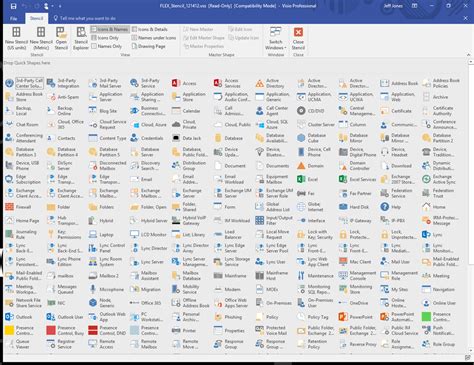The height and width of the screenshot is (365, 474).
Task: Pick the Domain shape
Action: (x=310, y=166)
